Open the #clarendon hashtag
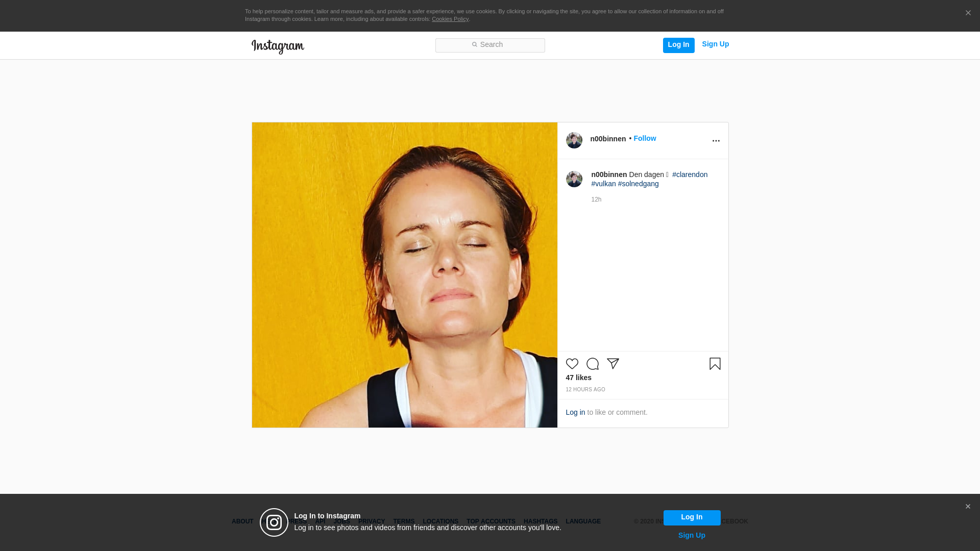Viewport: 980px width, 551px height. [x=690, y=174]
